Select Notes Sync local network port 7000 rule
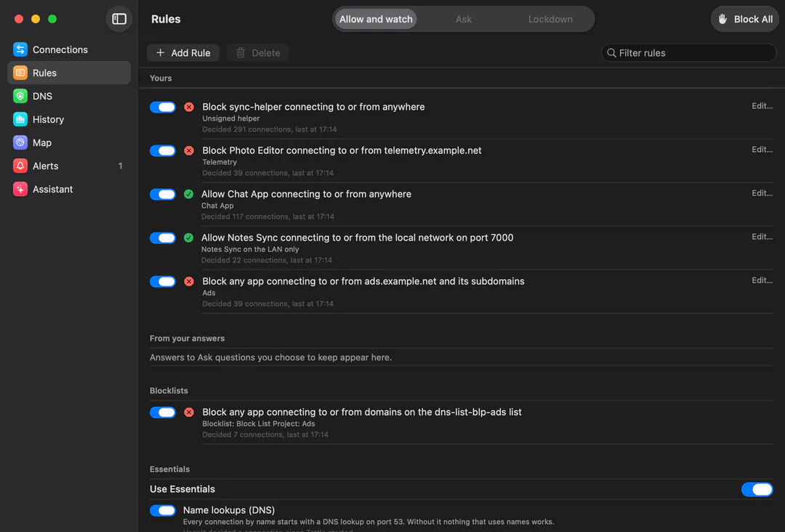This screenshot has width=785, height=532. coord(358,237)
